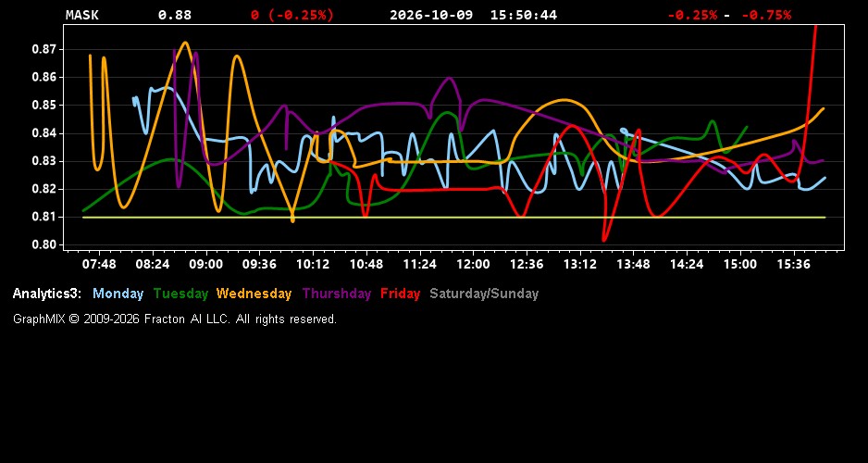The width and height of the screenshot is (868, 463).
Task: Click the 12:00 time axis label
Action: [473, 264]
